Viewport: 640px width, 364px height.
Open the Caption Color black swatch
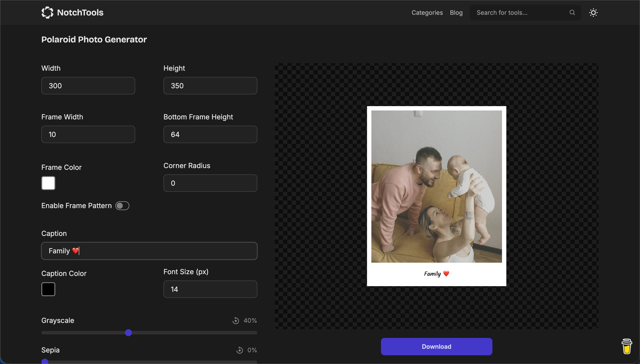[48, 289]
